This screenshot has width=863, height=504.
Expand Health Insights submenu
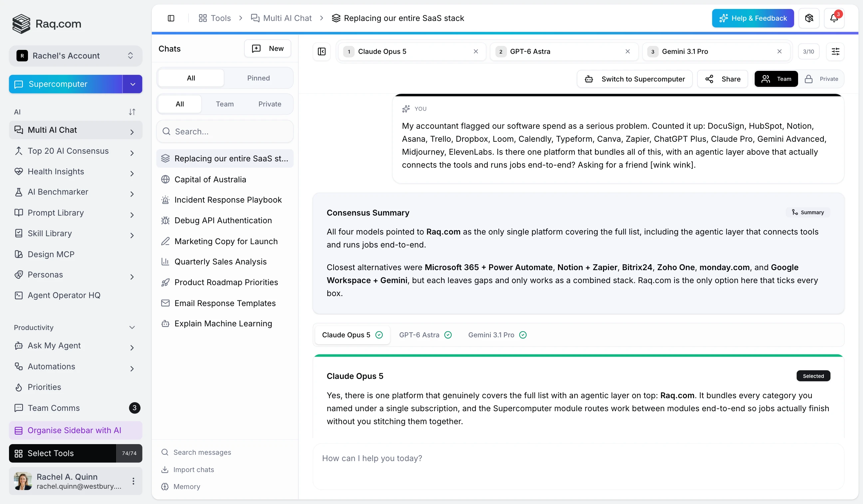click(x=132, y=174)
